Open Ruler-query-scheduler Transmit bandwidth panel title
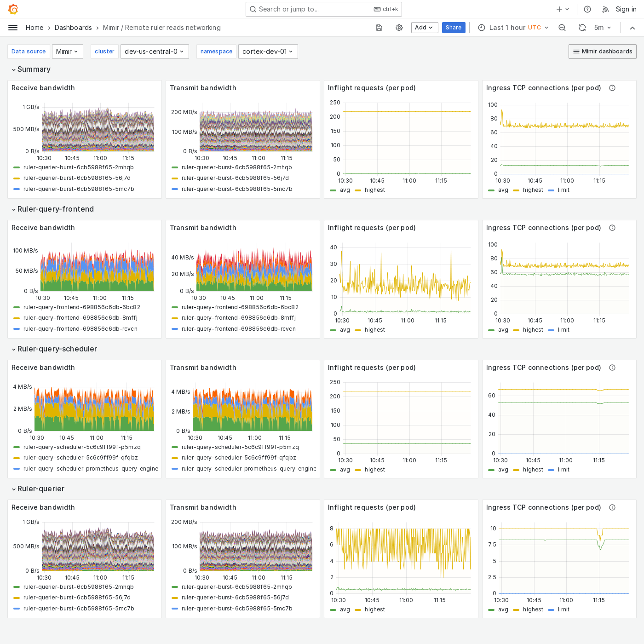Image resolution: width=644 pixels, height=644 pixels. [203, 368]
